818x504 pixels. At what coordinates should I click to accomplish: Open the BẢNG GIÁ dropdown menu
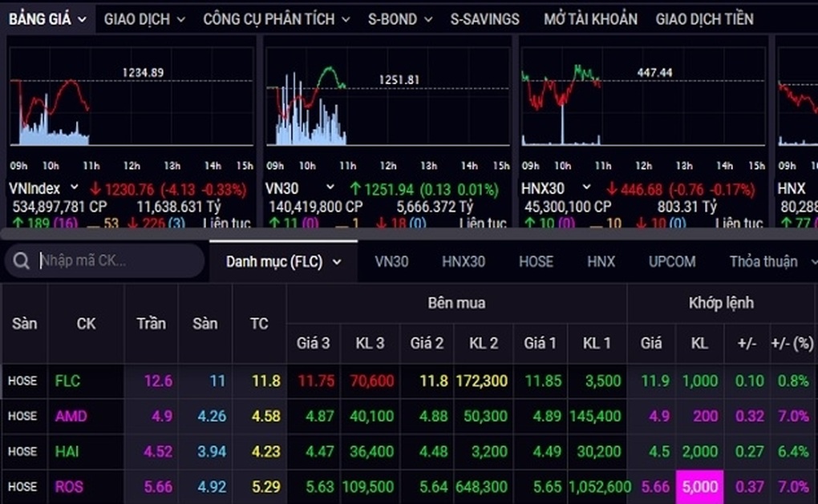coord(47,18)
